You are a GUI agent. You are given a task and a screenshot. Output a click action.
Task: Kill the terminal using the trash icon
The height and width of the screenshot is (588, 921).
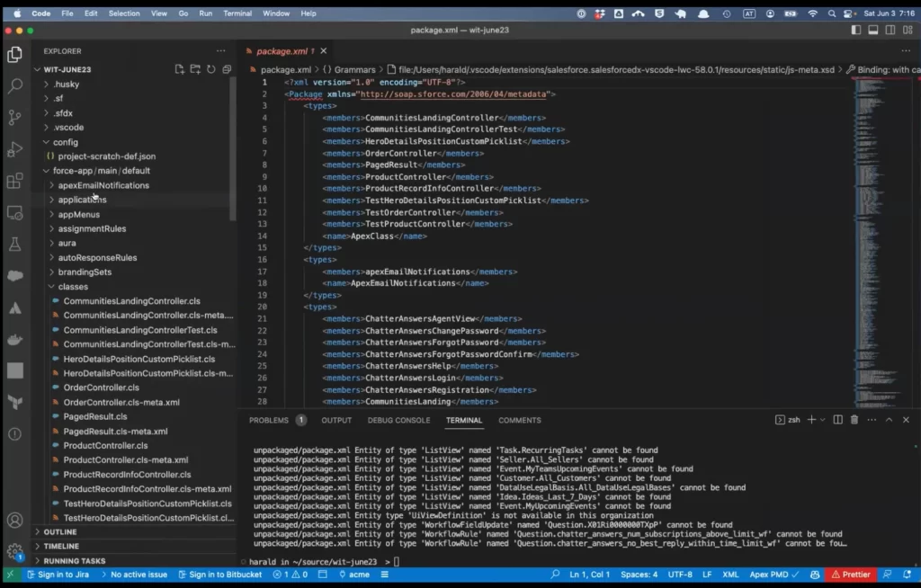854,420
